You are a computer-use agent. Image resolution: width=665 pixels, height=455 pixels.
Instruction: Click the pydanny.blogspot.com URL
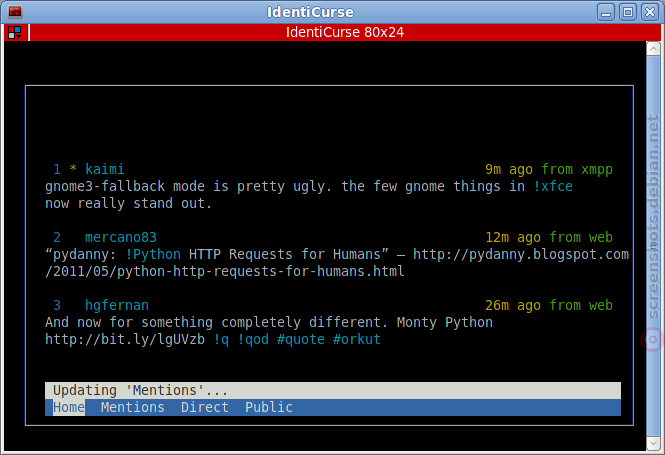(x=337, y=263)
